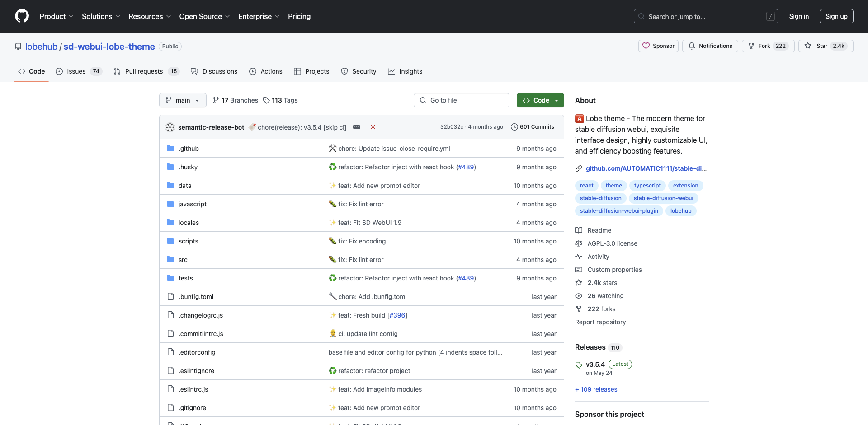Open the lobehub owner link
The width and height of the screenshot is (868, 425).
[x=41, y=47]
